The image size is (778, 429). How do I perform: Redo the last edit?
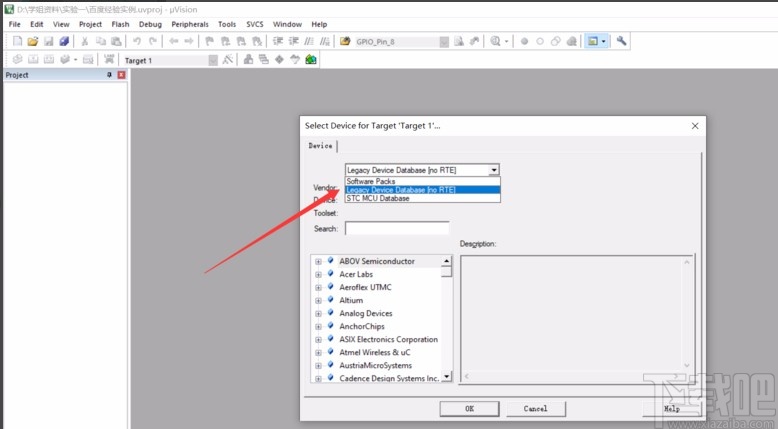(x=153, y=41)
